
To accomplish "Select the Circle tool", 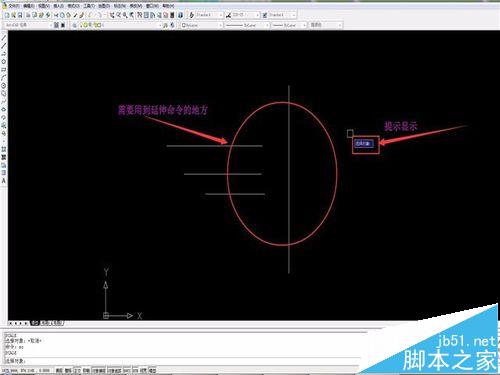I will pyautogui.click(x=4, y=86).
